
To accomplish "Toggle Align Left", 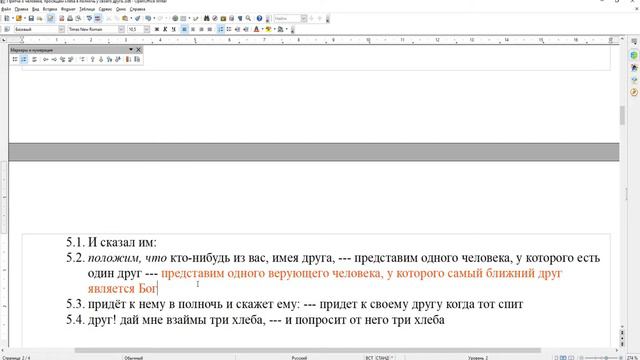I will [x=184, y=29].
